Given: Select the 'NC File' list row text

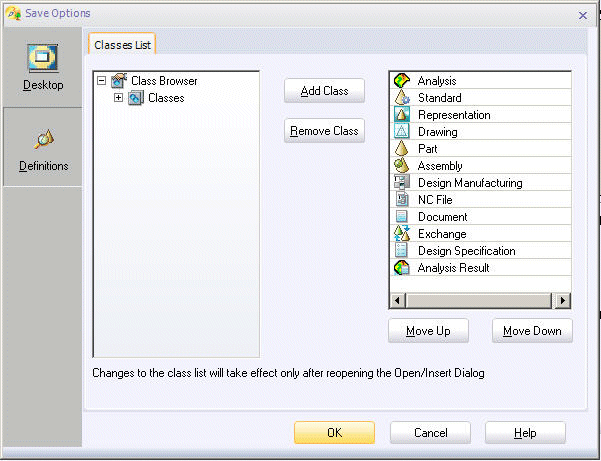Looking at the screenshot, I should pyautogui.click(x=435, y=200).
